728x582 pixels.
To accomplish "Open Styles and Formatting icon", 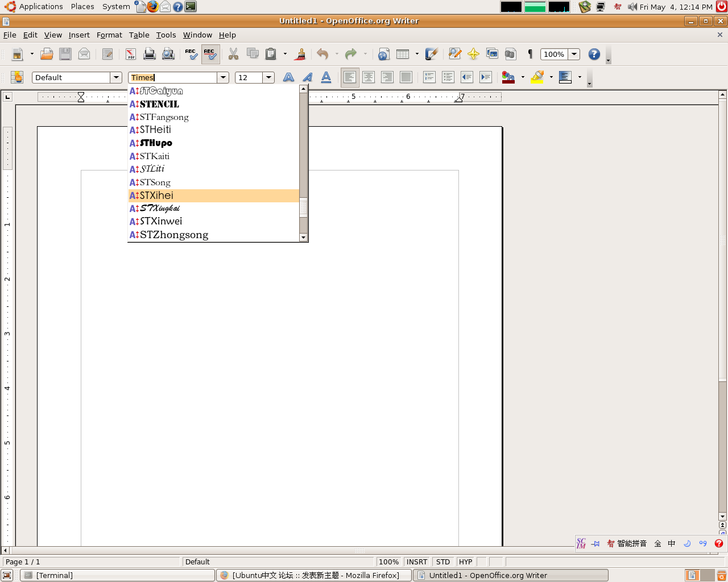I will click(x=17, y=77).
